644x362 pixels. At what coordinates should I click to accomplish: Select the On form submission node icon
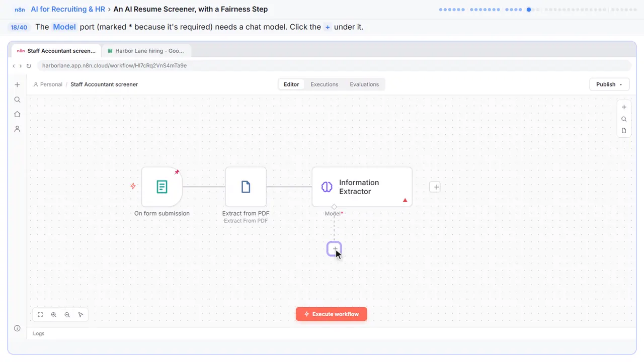[x=162, y=187]
